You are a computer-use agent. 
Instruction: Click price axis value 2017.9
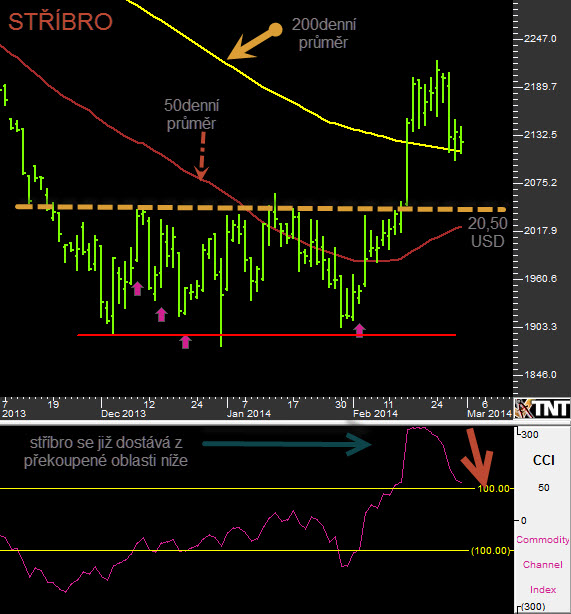pos(540,231)
